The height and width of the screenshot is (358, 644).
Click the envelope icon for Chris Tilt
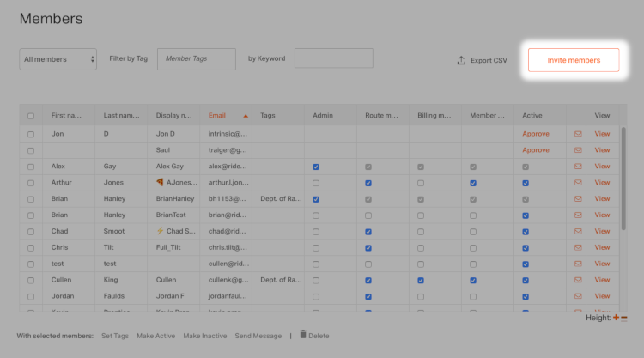click(x=578, y=247)
